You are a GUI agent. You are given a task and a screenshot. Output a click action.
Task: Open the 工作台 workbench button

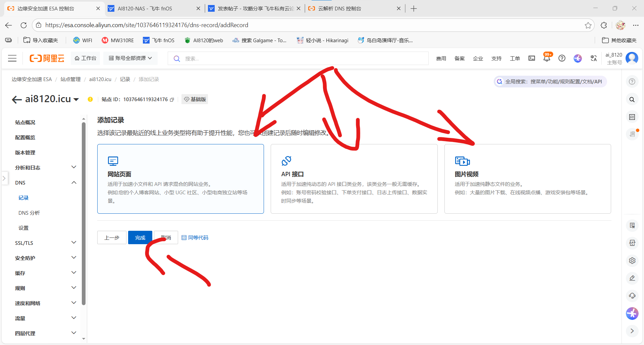pos(86,58)
